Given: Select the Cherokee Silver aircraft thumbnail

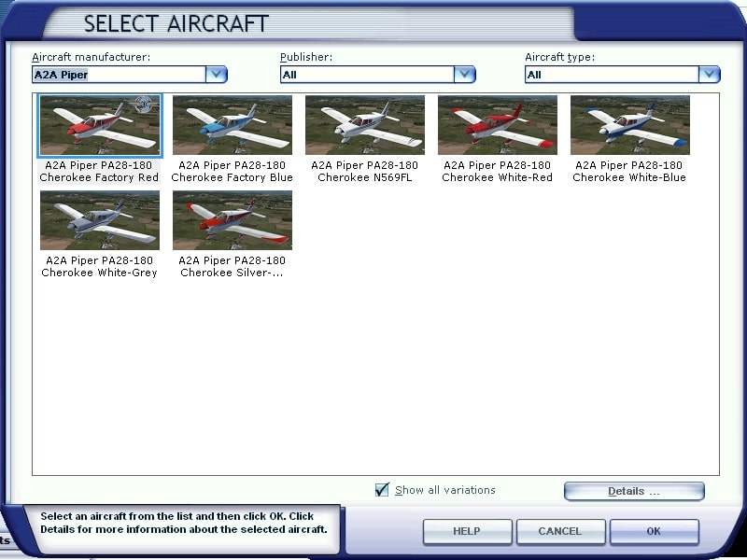Looking at the screenshot, I should pos(232,220).
